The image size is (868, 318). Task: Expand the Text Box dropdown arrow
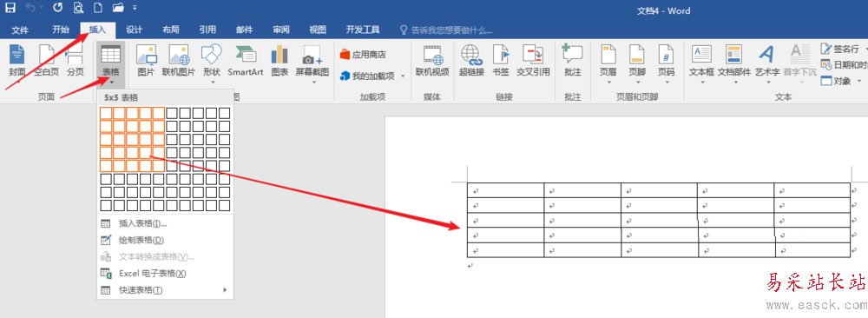tap(702, 83)
